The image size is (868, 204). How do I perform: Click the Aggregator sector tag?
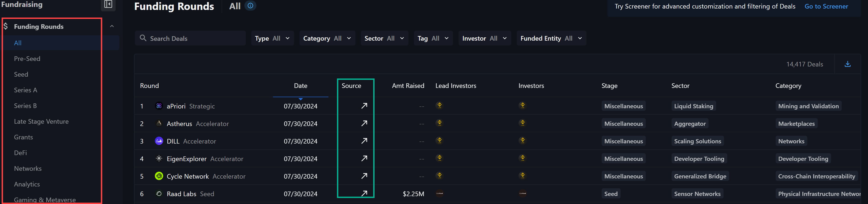click(x=690, y=123)
